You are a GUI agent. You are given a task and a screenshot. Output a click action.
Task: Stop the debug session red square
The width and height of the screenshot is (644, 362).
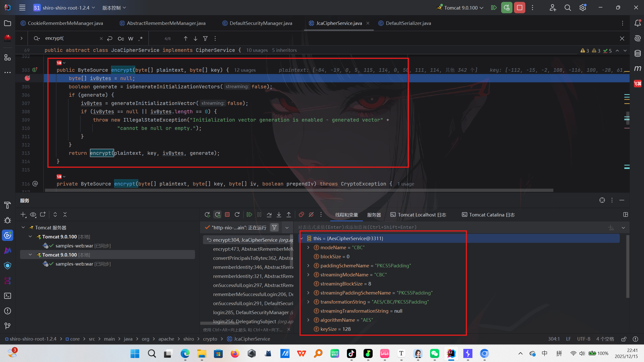click(227, 215)
